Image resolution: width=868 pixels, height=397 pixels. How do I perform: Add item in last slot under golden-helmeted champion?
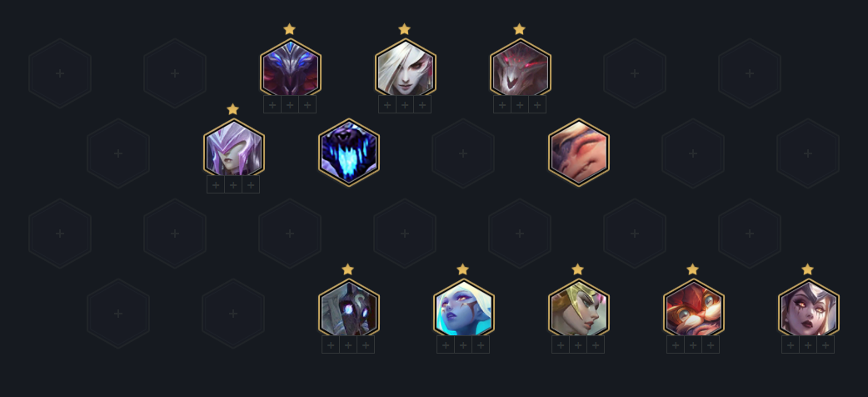tap(596, 345)
